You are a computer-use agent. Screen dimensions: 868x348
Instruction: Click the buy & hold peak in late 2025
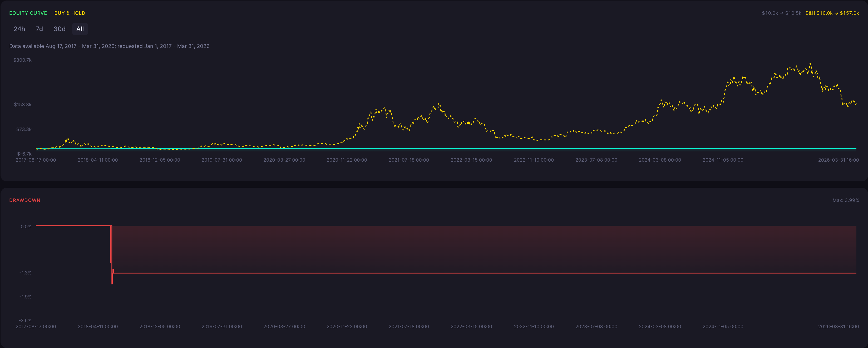click(810, 64)
